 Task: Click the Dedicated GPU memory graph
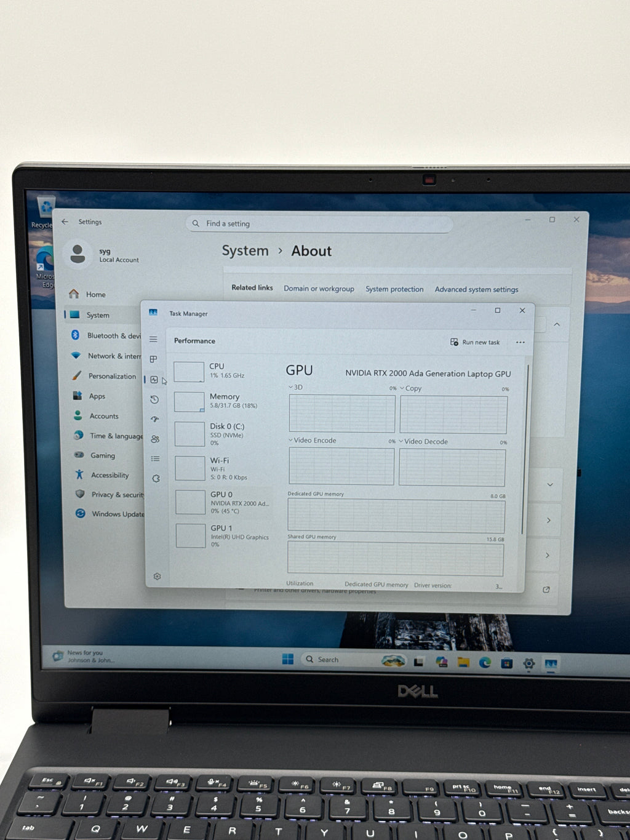(x=396, y=516)
